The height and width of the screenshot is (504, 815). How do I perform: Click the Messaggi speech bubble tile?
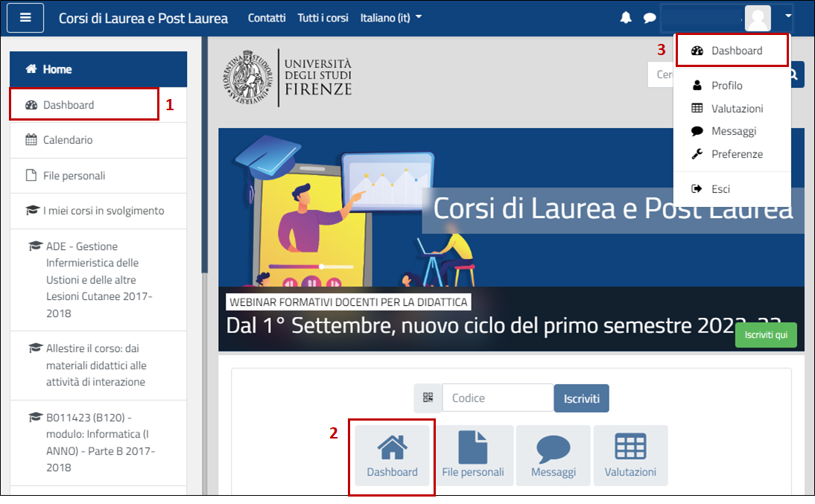point(553,456)
